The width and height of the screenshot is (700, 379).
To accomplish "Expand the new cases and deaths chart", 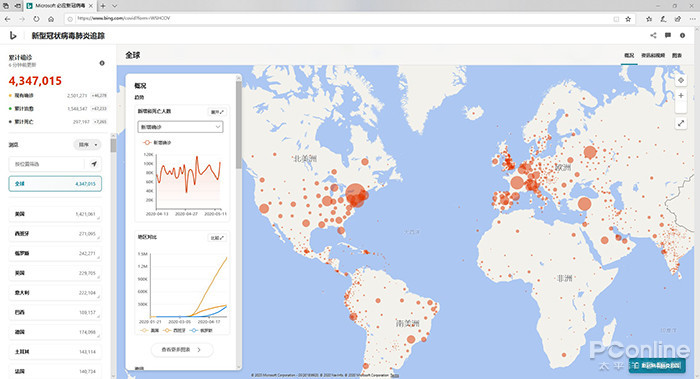I will pyautogui.click(x=217, y=112).
